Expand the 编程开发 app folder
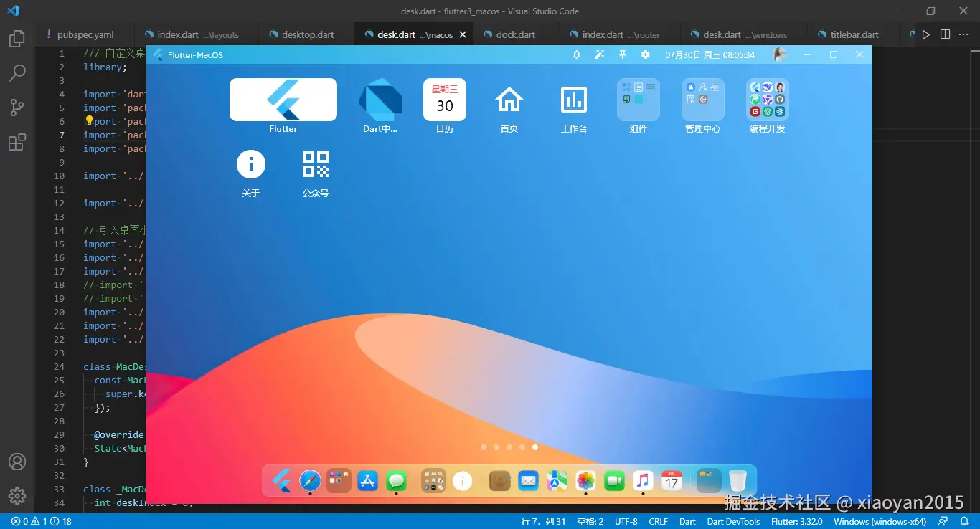Viewport: 980px width, 529px height. pyautogui.click(x=767, y=100)
